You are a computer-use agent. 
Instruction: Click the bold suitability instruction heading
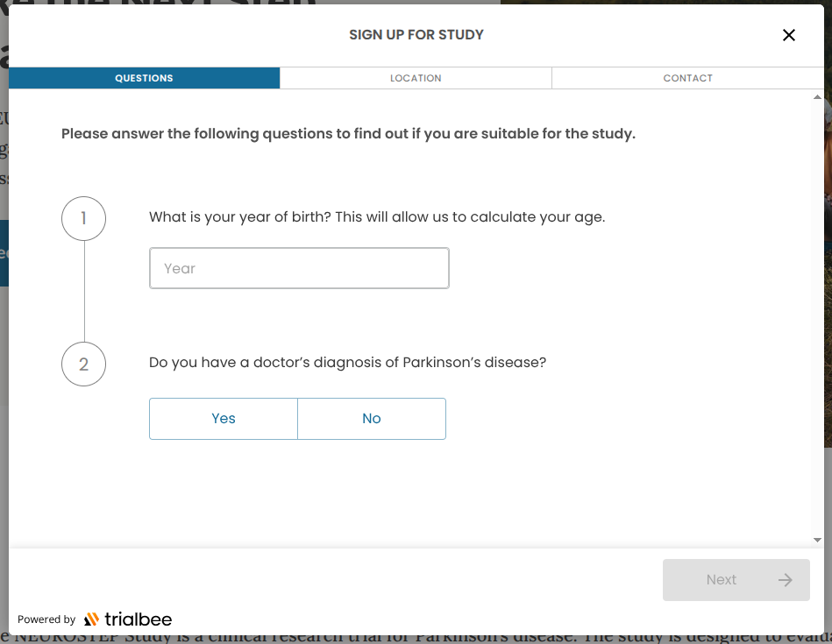348,134
